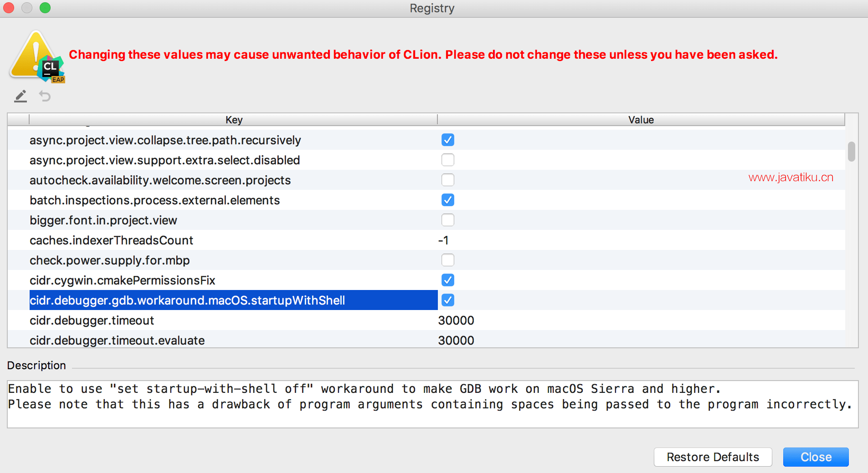Click the highlighted cidr.debugger.gdb.workaround.macOS.startupWithShell key
The width and height of the screenshot is (868, 473).
pos(233,300)
